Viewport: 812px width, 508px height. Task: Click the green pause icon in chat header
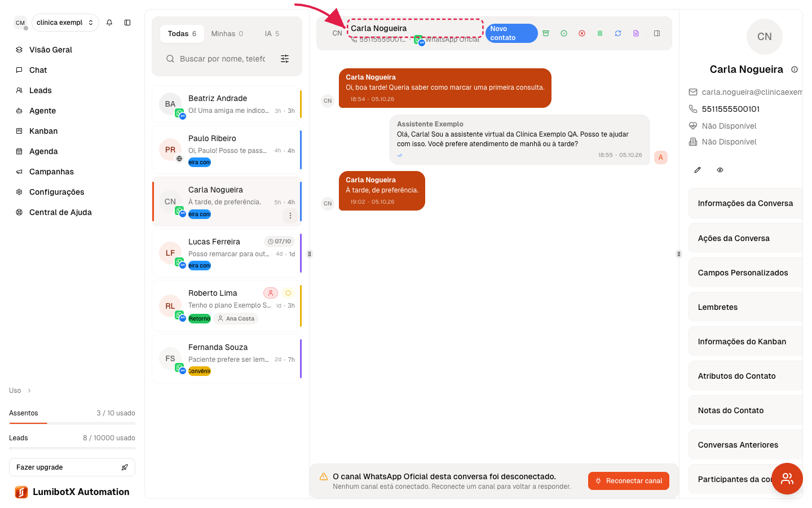[x=600, y=33]
